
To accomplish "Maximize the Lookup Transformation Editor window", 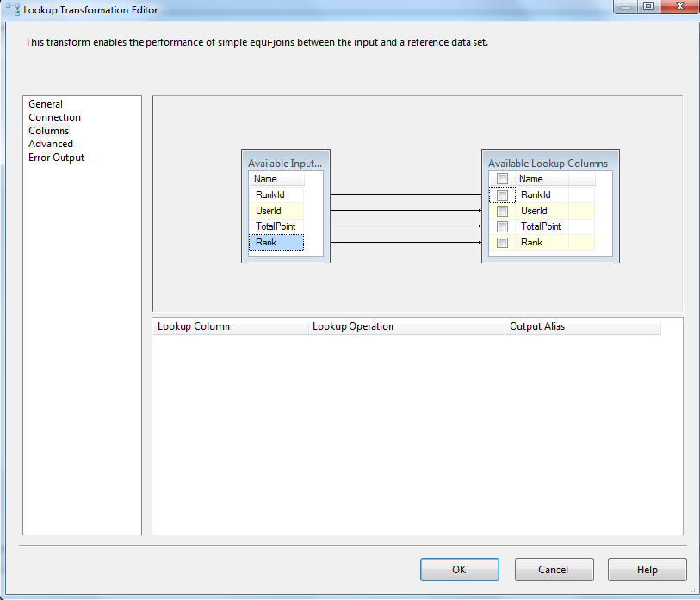I will tap(648, 6).
